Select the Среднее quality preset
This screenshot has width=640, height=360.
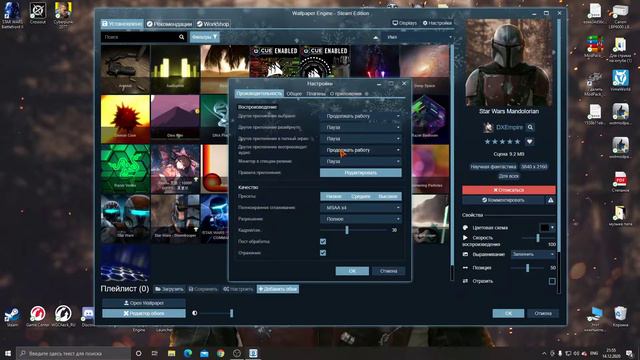(361, 196)
